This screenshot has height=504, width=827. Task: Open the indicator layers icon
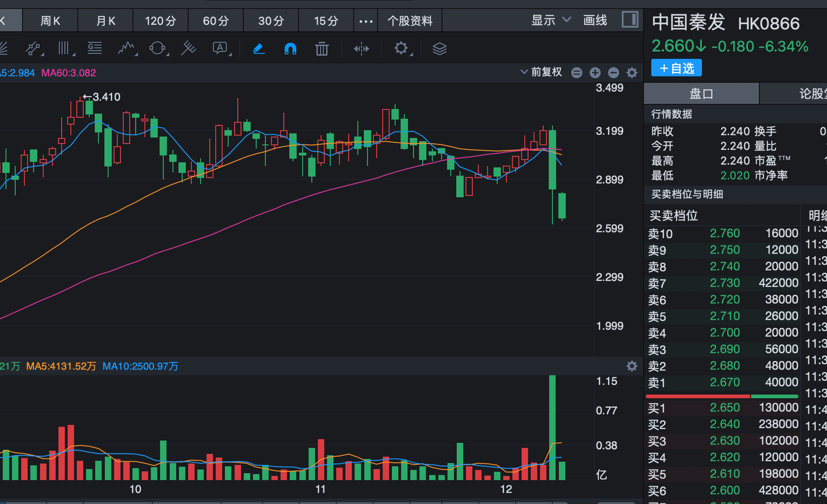(x=440, y=48)
